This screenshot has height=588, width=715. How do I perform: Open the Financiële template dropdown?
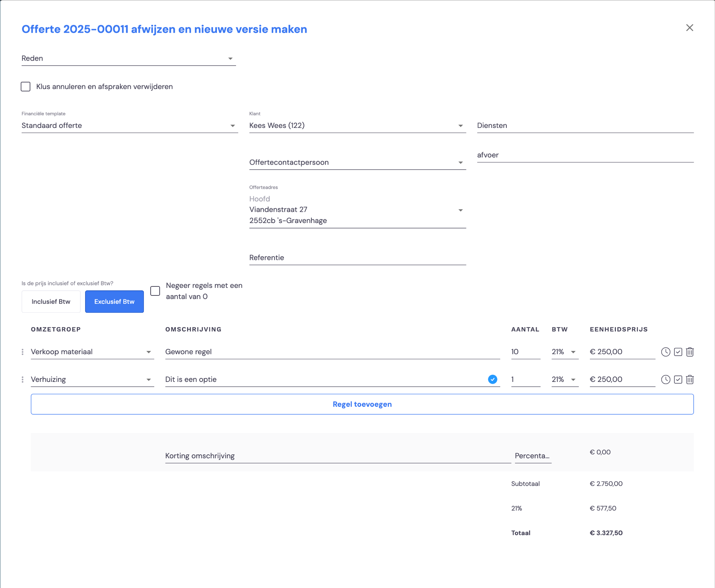point(130,125)
